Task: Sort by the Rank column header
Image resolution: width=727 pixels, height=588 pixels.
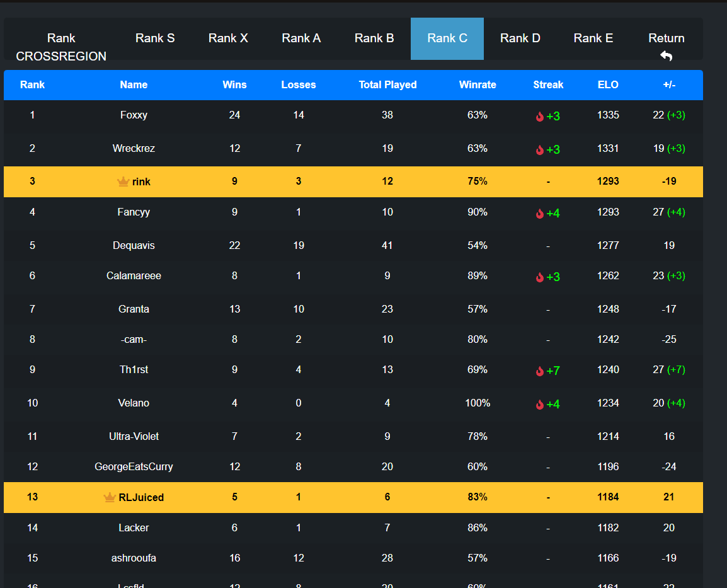Action: pos(33,85)
